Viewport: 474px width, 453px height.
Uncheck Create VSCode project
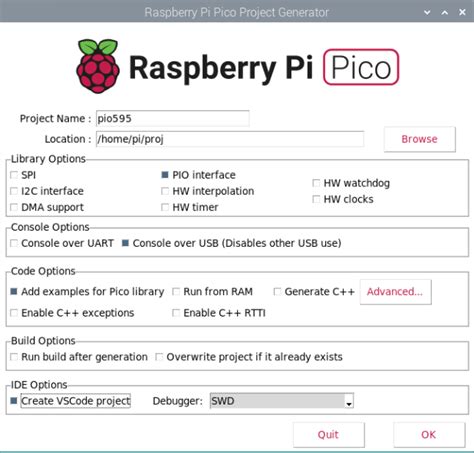14,401
